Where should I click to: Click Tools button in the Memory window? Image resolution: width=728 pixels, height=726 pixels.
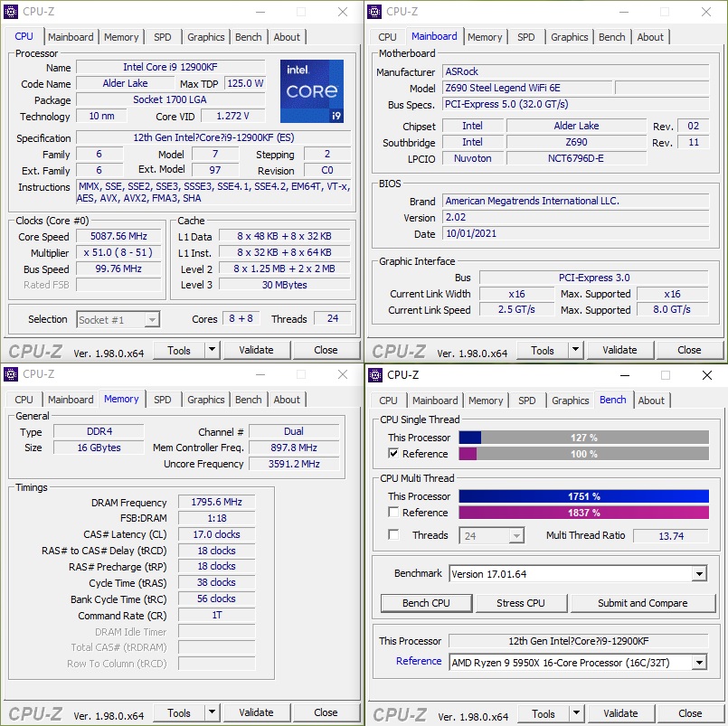click(179, 712)
